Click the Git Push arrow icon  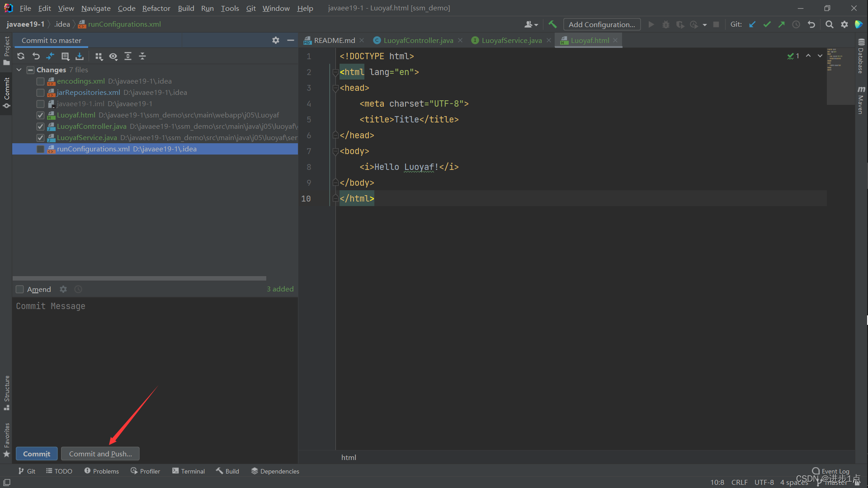(782, 24)
